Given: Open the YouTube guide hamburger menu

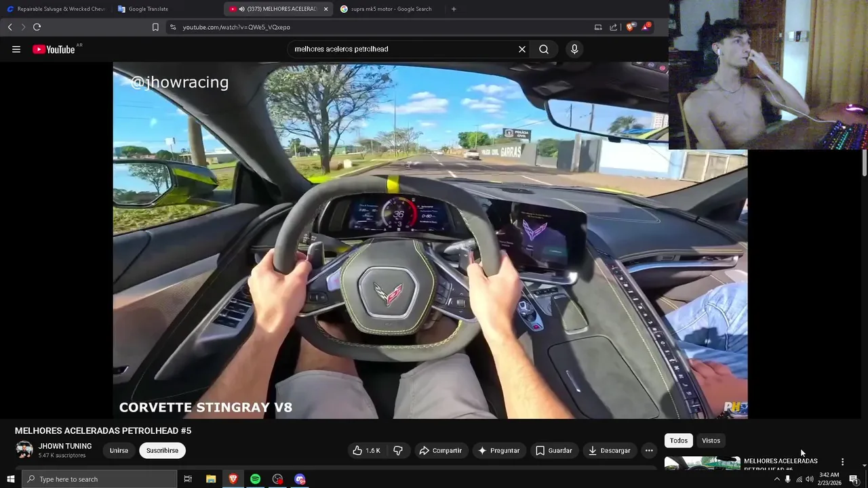Looking at the screenshot, I should (16, 49).
